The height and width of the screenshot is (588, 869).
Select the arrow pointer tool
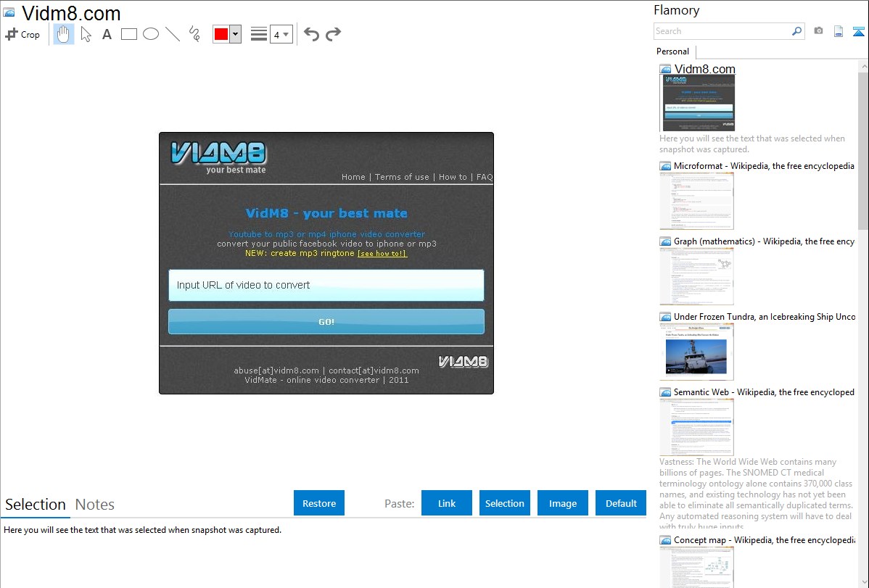pos(86,34)
